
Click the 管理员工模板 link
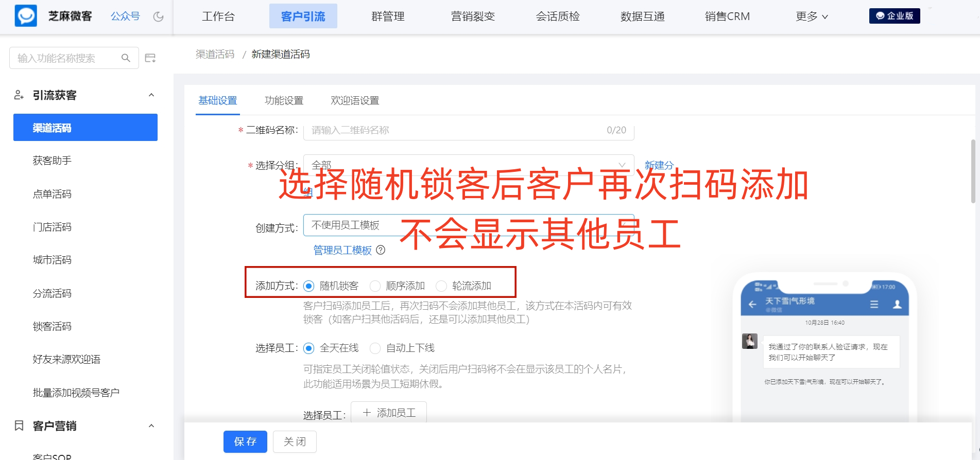[x=342, y=250]
